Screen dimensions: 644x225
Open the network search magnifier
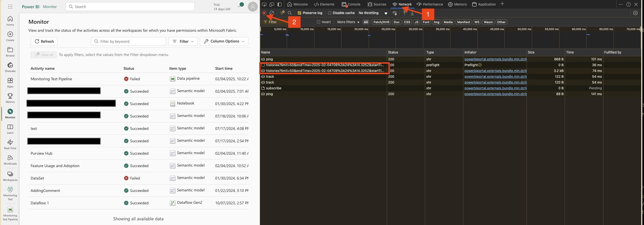pos(290,13)
